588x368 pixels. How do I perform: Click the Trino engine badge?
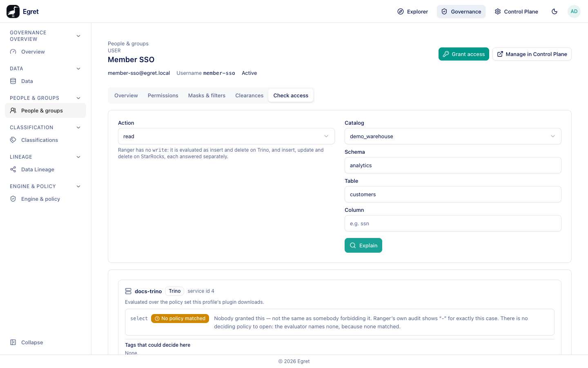click(x=174, y=291)
